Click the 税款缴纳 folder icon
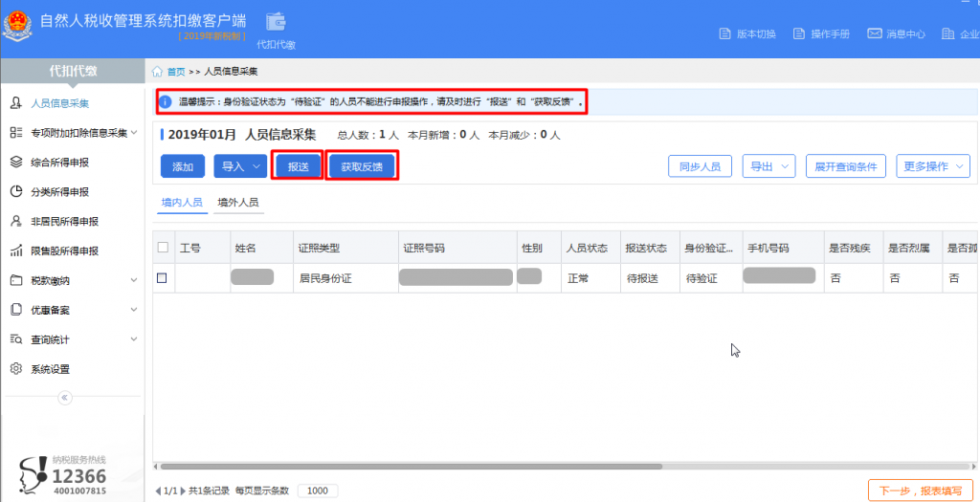 pos(16,280)
